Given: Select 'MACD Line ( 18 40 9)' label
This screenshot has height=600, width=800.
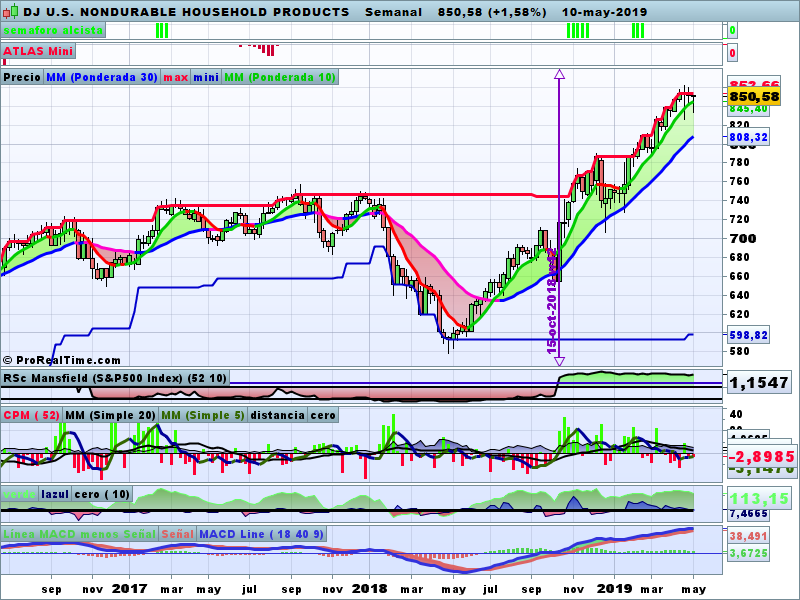Looking at the screenshot, I should tap(262, 534).
